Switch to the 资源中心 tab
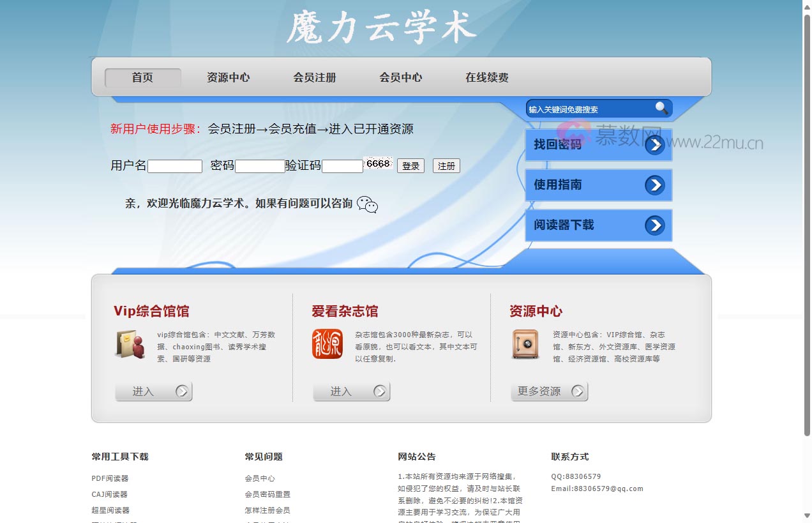The image size is (812, 523). pyautogui.click(x=228, y=77)
